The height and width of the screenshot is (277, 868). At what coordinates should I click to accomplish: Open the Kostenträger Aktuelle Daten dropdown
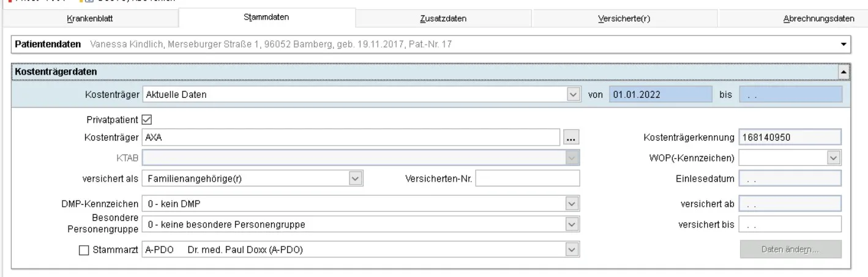pyautogui.click(x=572, y=95)
